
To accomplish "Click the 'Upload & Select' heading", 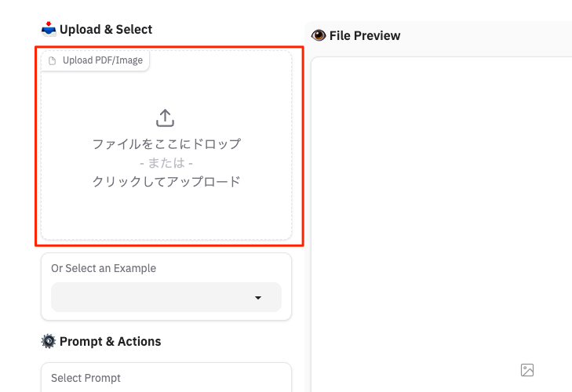I will pyautogui.click(x=106, y=29).
